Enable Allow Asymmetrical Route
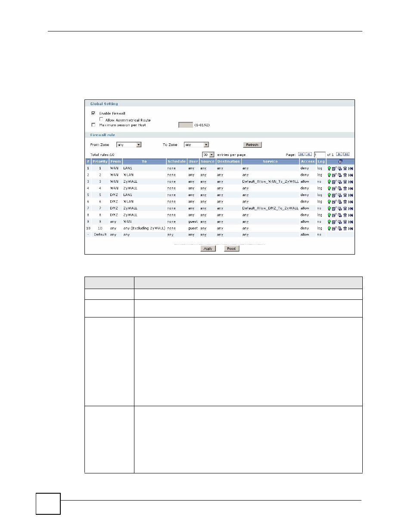The width and height of the screenshot is (411, 532). click(x=101, y=119)
